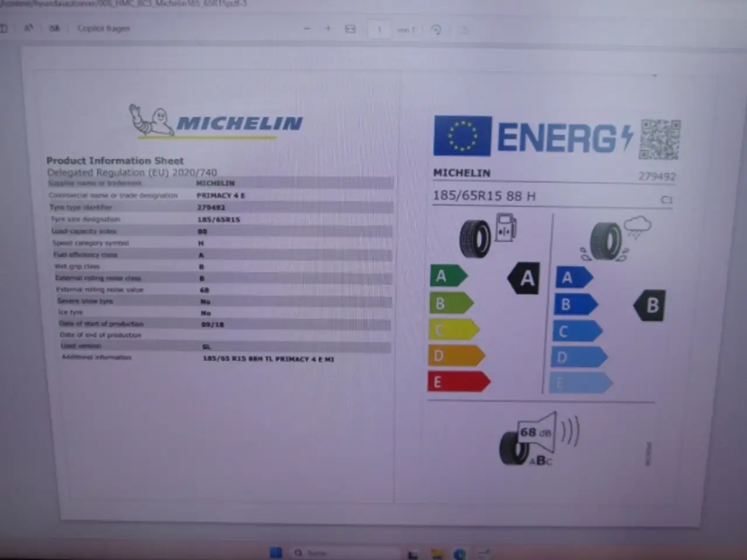Click the translate icon in PDF toolbar

(x=54, y=28)
